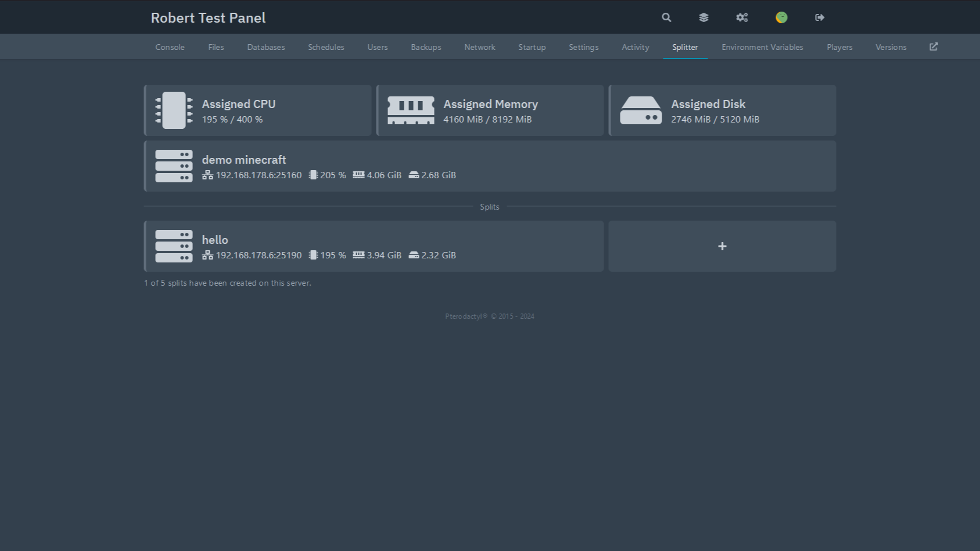The width and height of the screenshot is (980, 551).
Task: Select the Backups tab
Action: [426, 47]
